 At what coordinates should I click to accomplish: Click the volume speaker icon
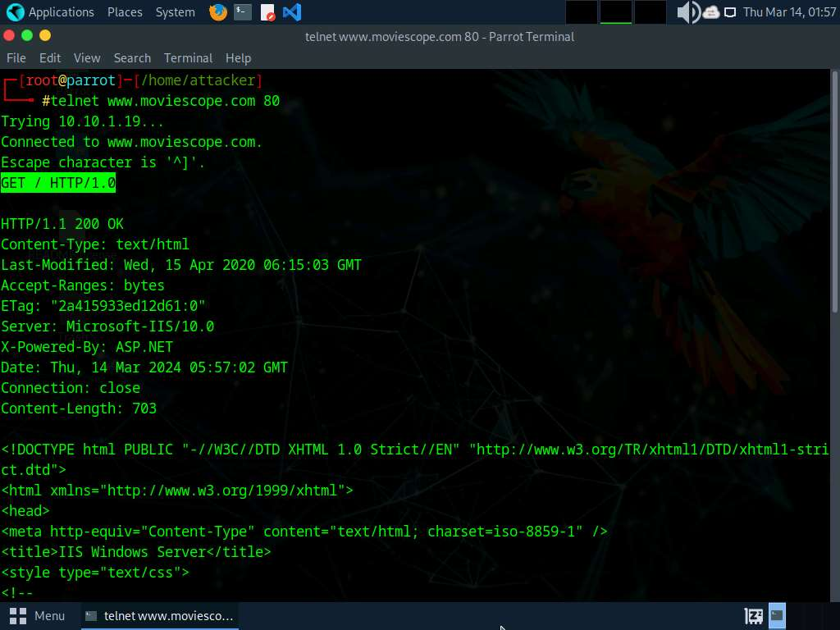[687, 12]
